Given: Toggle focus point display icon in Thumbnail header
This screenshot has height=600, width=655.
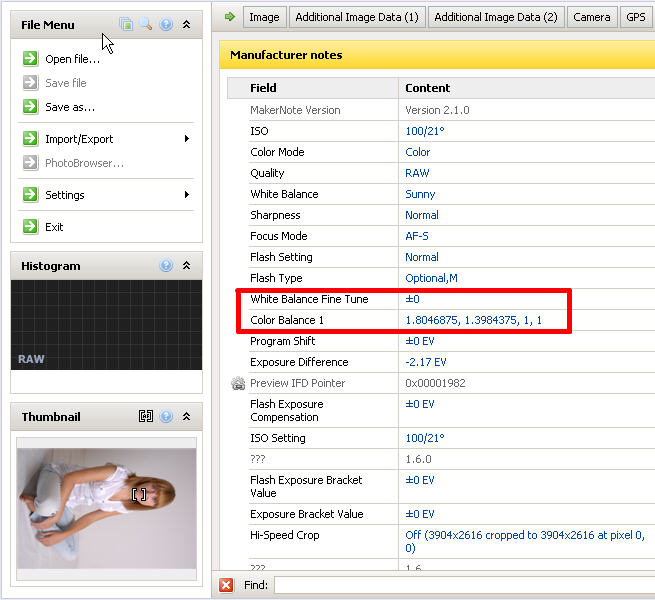Looking at the screenshot, I should point(146,416).
